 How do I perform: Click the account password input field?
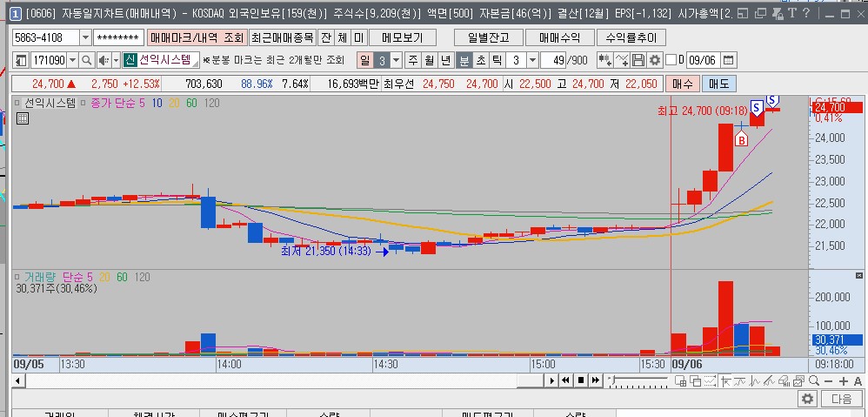118,37
